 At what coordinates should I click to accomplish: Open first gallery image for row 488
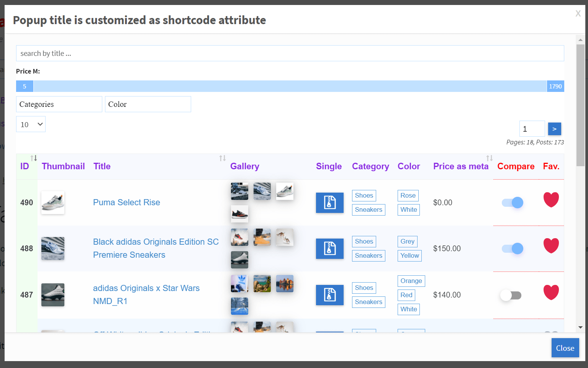[240, 237]
